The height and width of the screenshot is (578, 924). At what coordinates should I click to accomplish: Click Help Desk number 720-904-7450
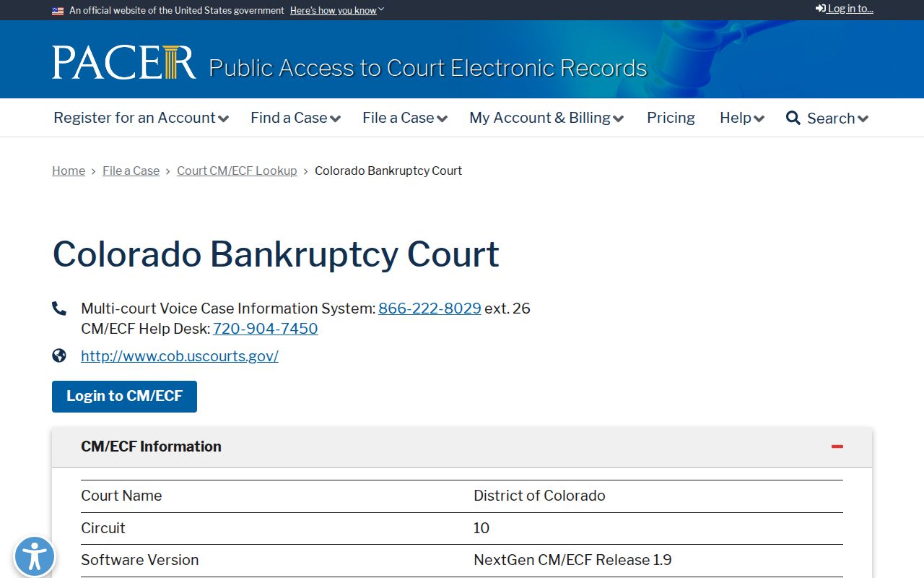pyautogui.click(x=265, y=329)
